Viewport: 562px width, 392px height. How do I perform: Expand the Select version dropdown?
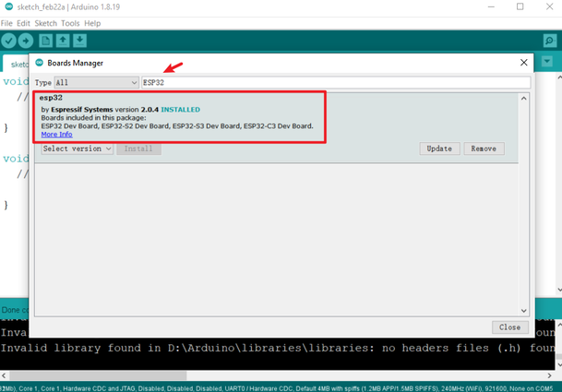[x=78, y=148]
